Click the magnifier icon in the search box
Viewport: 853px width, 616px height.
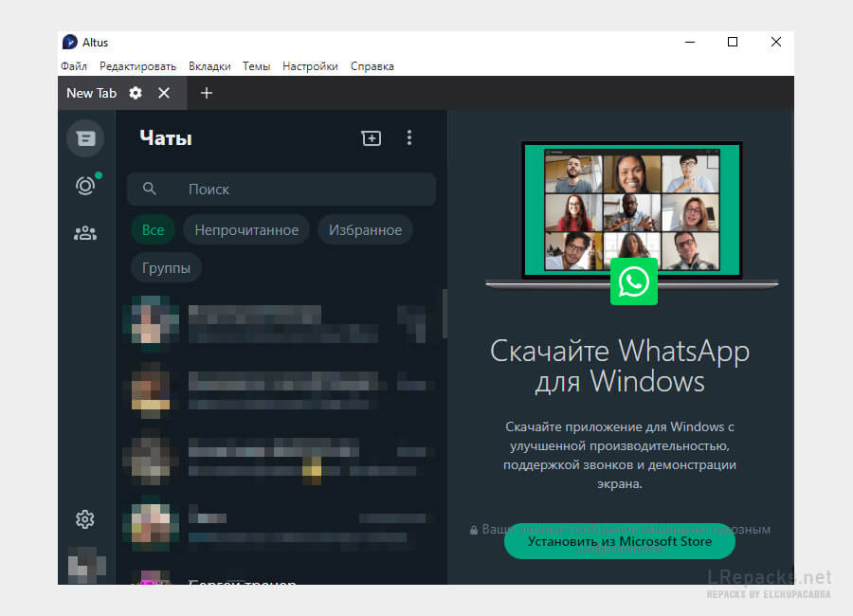pyautogui.click(x=150, y=189)
